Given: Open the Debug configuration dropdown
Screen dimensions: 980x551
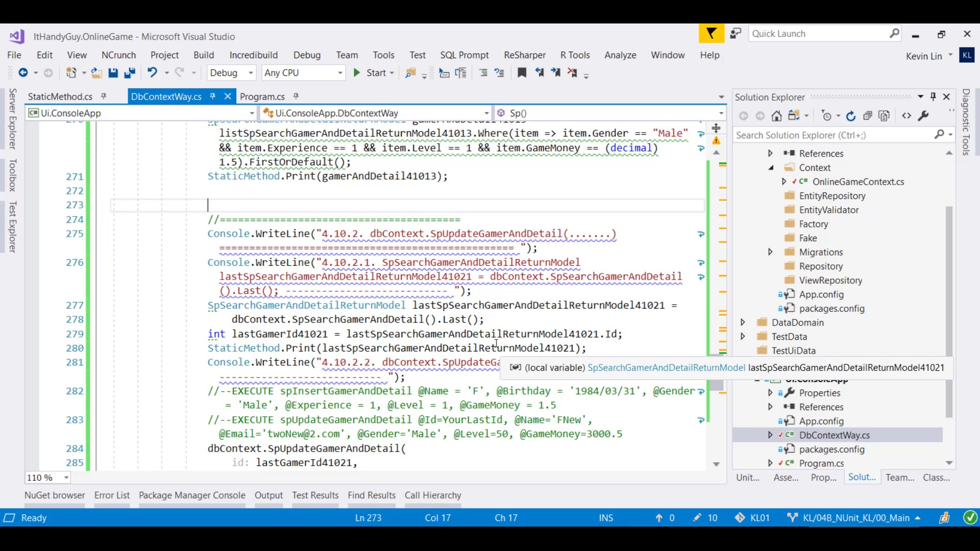Looking at the screenshot, I should (251, 73).
